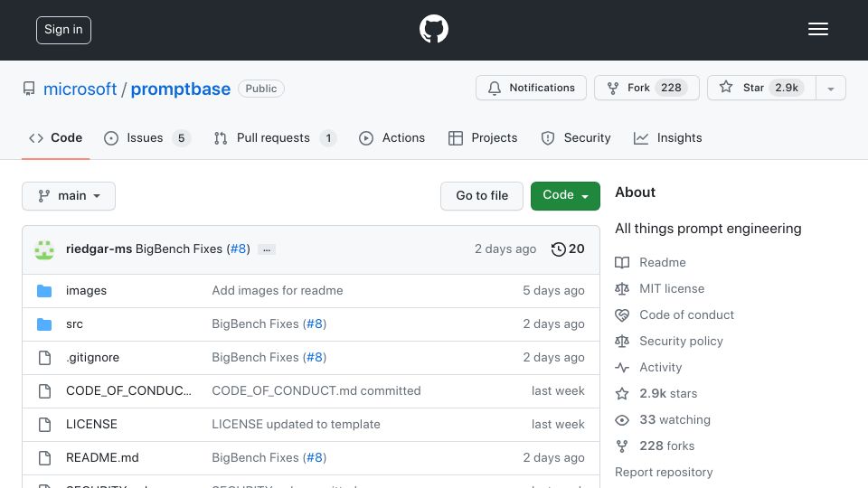Click the src folder icon
The height and width of the screenshot is (488, 868).
pyautogui.click(x=44, y=324)
